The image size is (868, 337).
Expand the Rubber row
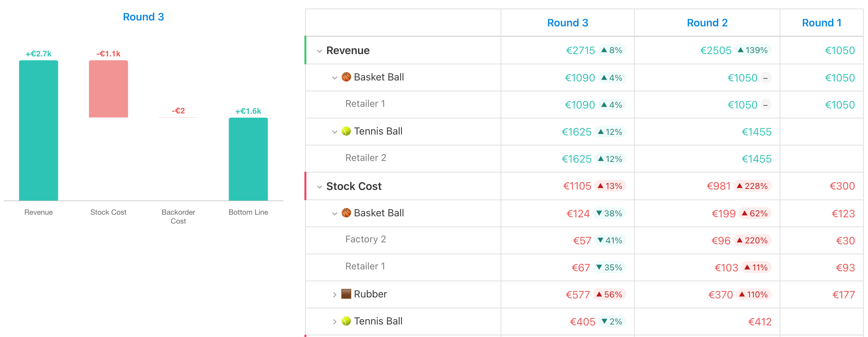click(x=334, y=294)
